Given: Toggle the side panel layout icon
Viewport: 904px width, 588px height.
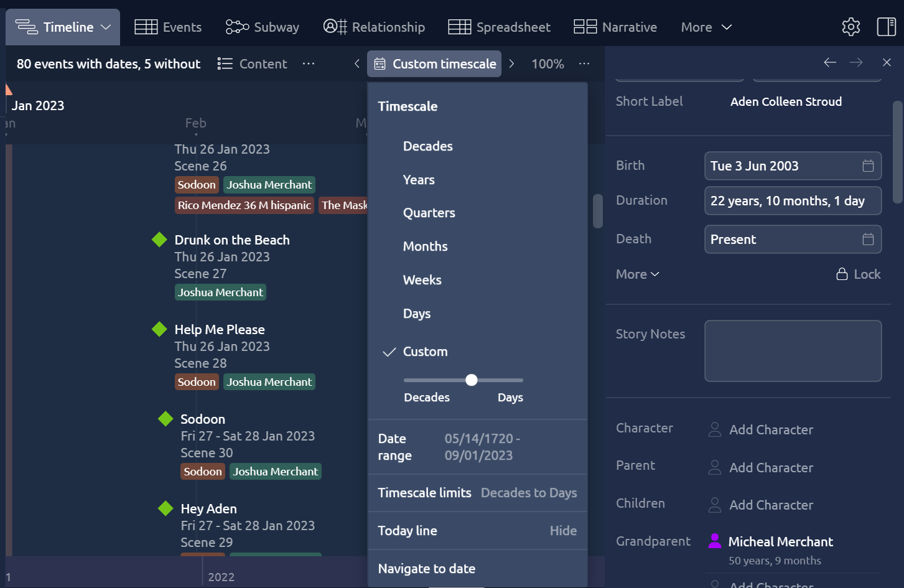Looking at the screenshot, I should [886, 27].
